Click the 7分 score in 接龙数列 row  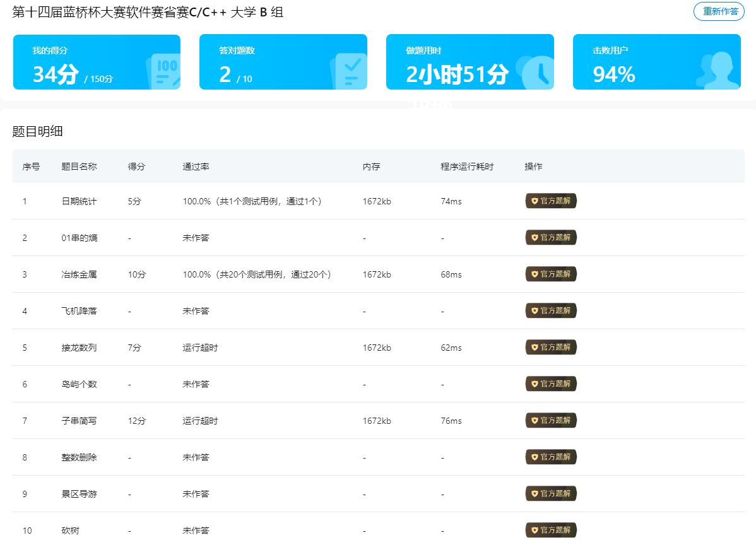click(x=134, y=348)
